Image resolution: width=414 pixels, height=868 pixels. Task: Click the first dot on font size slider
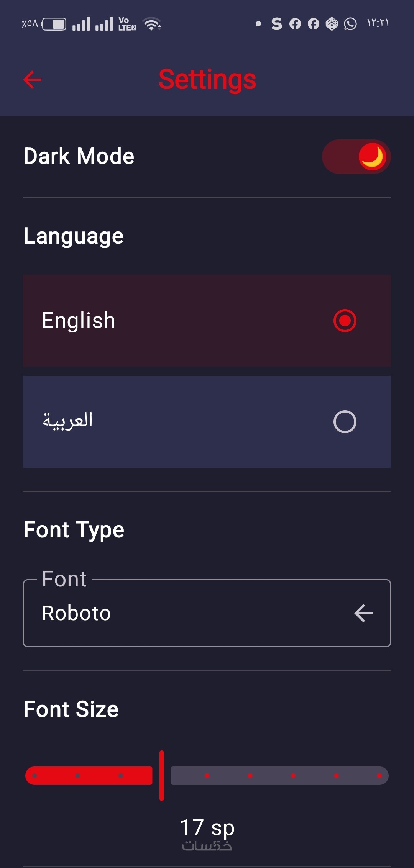35,776
